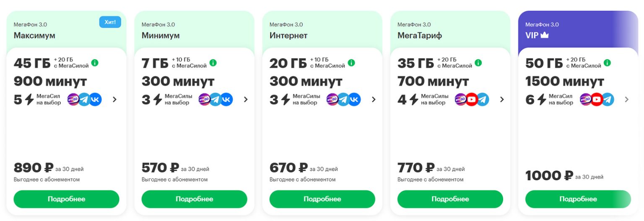Select the VIP crown card header
Image resolution: width=644 pixels, height=221 pixels.
(x=578, y=30)
